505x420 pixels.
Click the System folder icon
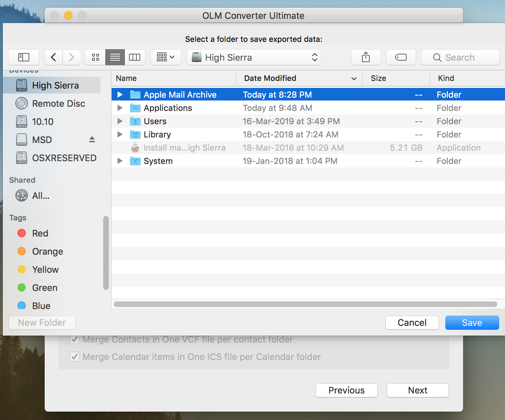pyautogui.click(x=135, y=161)
